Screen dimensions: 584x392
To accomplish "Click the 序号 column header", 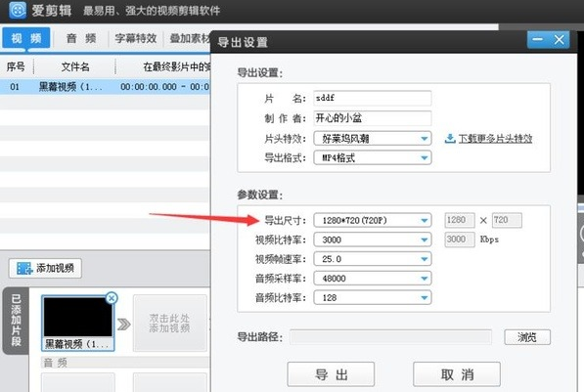I will click(x=16, y=67).
